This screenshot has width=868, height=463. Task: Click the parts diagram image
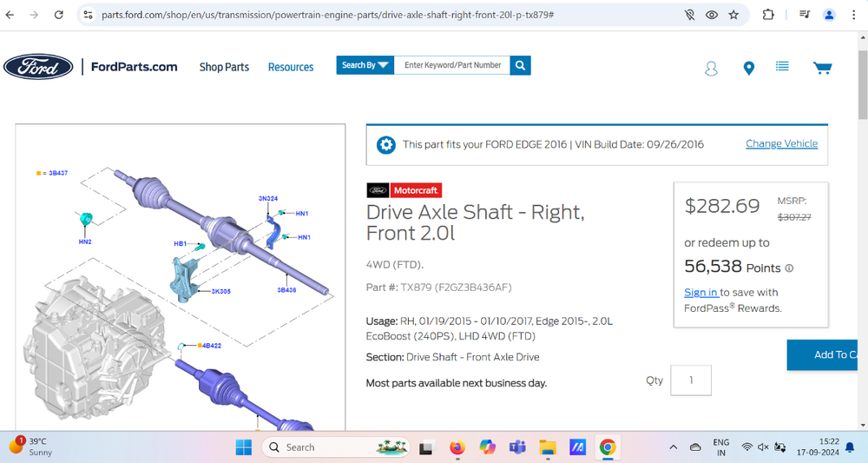[181, 277]
